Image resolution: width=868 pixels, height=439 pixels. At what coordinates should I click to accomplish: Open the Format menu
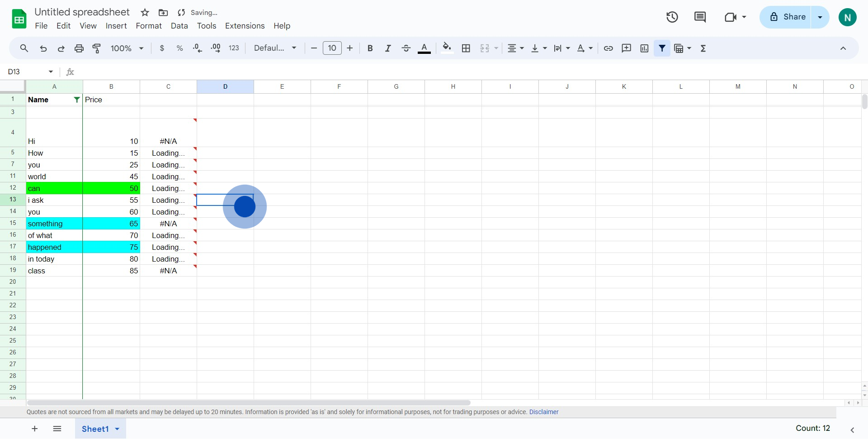(149, 26)
